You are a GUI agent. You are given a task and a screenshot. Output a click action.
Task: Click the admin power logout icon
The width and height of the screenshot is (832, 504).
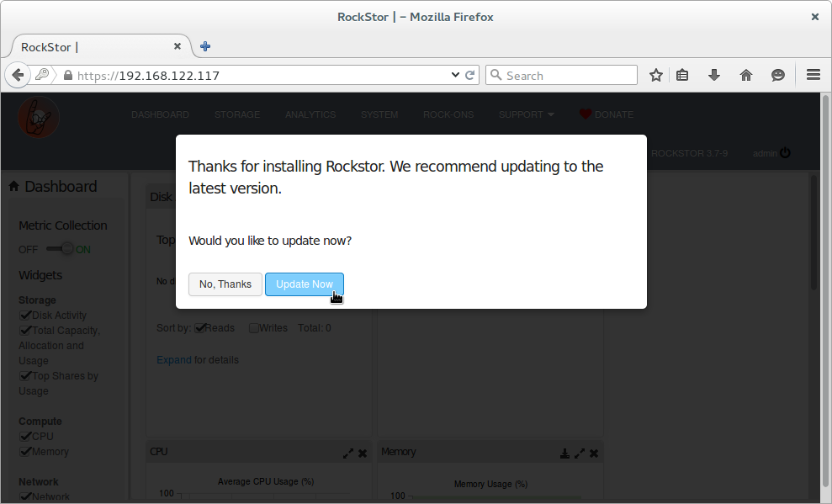[785, 153]
